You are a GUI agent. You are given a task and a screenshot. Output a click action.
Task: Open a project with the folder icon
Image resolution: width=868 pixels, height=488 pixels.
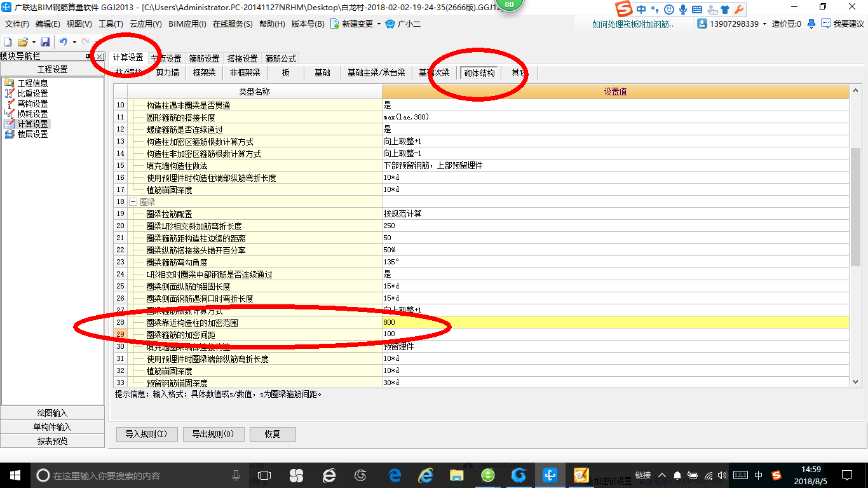click(x=22, y=42)
